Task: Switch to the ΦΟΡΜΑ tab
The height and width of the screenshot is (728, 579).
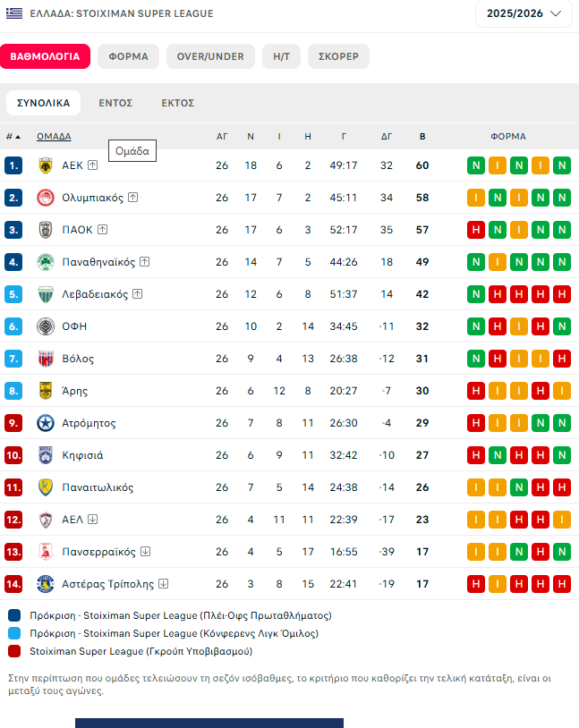Action: pos(128,56)
